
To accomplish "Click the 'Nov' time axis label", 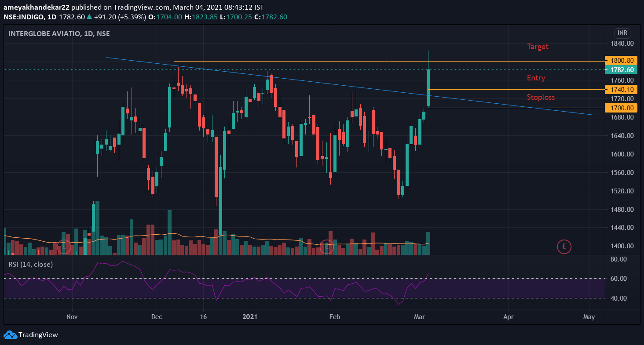I will [x=72, y=316].
